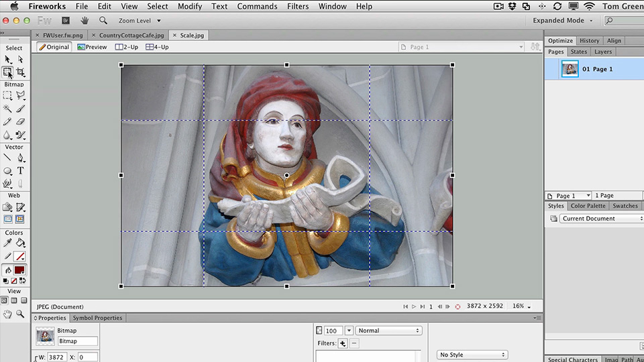This screenshot has width=644, height=362.
Task: Select the Hand tool in View section
Action: (x=7, y=314)
